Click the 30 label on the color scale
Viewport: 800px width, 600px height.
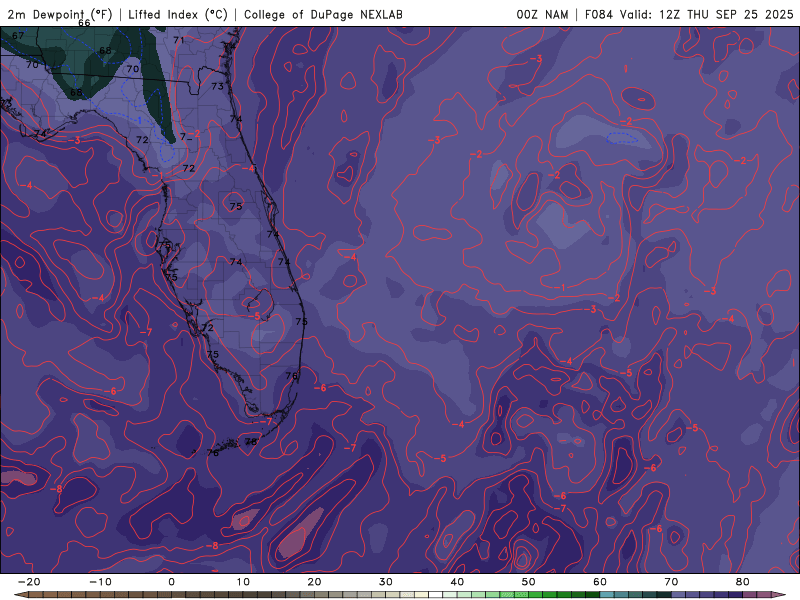386,582
